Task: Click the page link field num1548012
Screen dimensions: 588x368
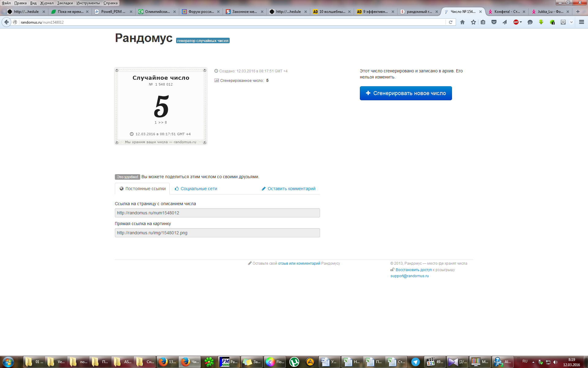Action: (x=217, y=213)
